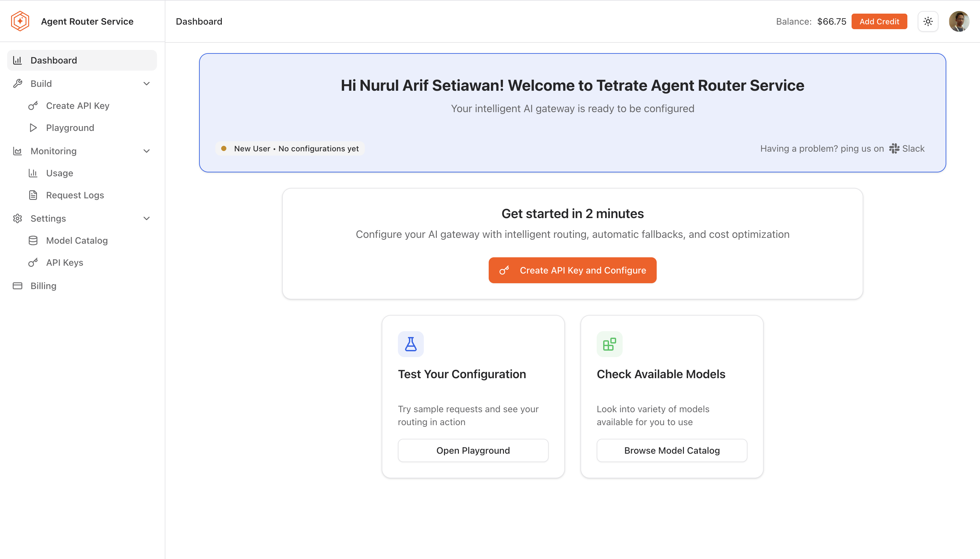Click the green grid icon on Check Available Models
Viewport: 980px width, 559px height.
(609, 344)
